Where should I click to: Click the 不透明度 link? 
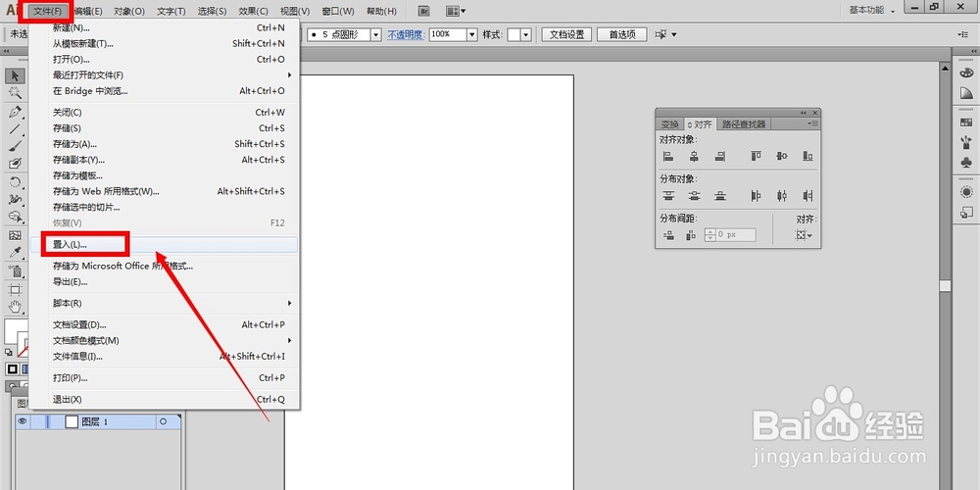[405, 35]
